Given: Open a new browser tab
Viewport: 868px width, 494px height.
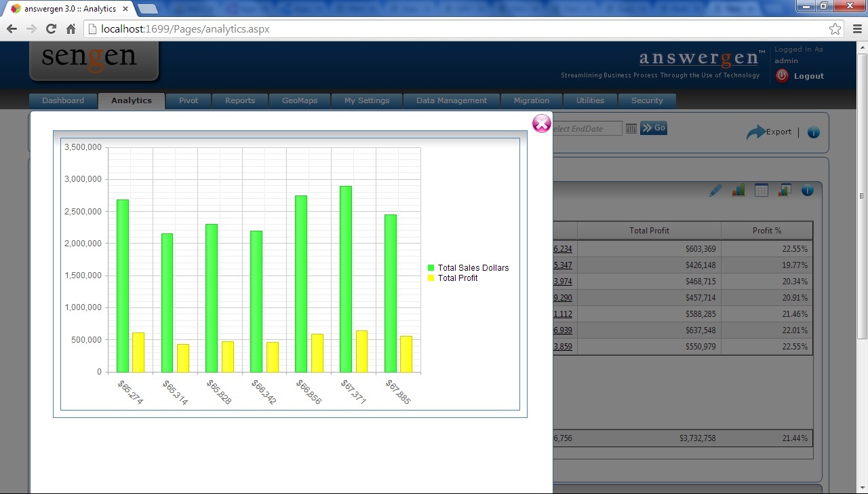Looking at the screenshot, I should (x=148, y=9).
